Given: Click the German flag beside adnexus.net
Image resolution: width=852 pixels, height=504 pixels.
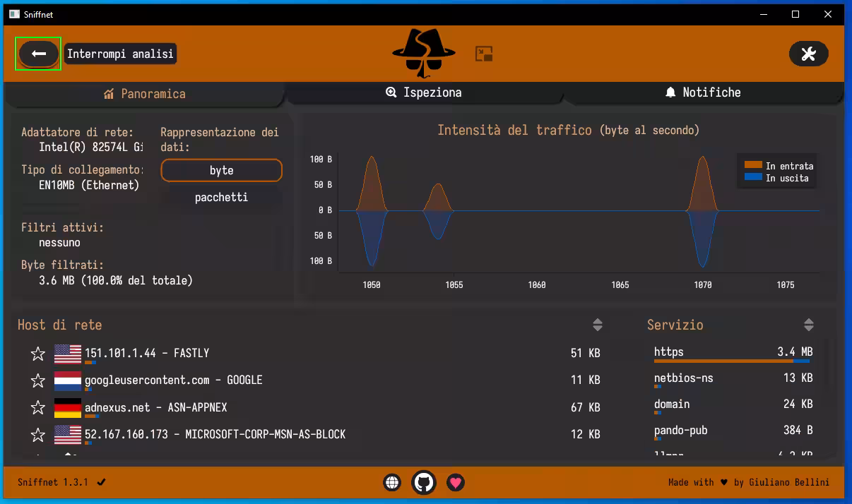Looking at the screenshot, I should [x=67, y=407].
